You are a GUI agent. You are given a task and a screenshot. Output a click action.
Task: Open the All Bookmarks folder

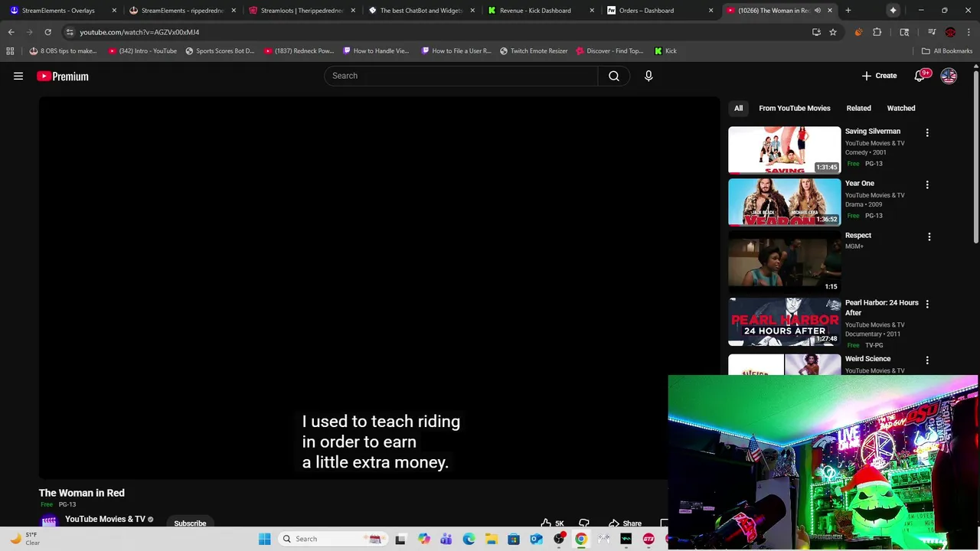click(947, 51)
